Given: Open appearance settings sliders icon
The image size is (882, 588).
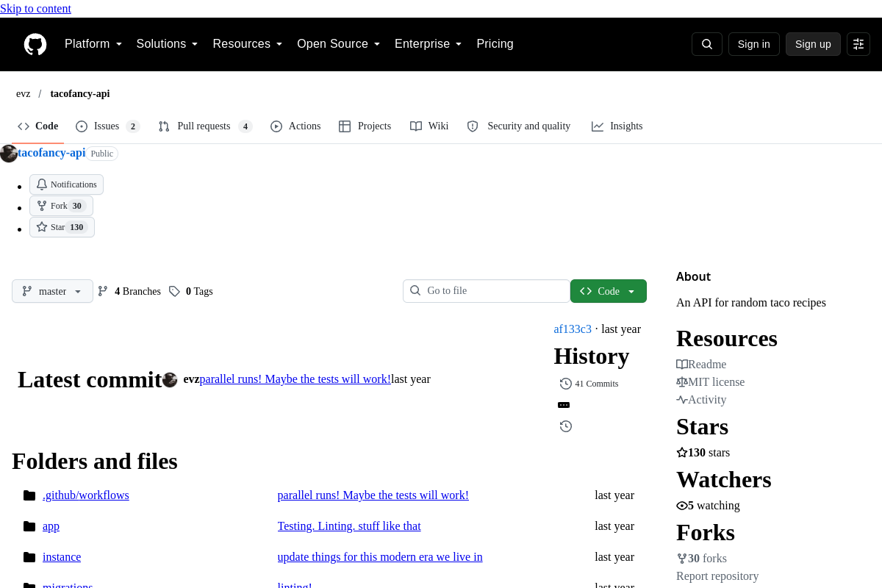Looking at the screenshot, I should click(858, 44).
